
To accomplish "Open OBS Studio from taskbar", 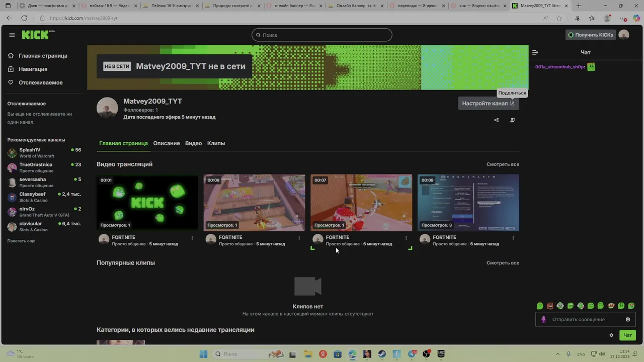I will pos(427,354).
